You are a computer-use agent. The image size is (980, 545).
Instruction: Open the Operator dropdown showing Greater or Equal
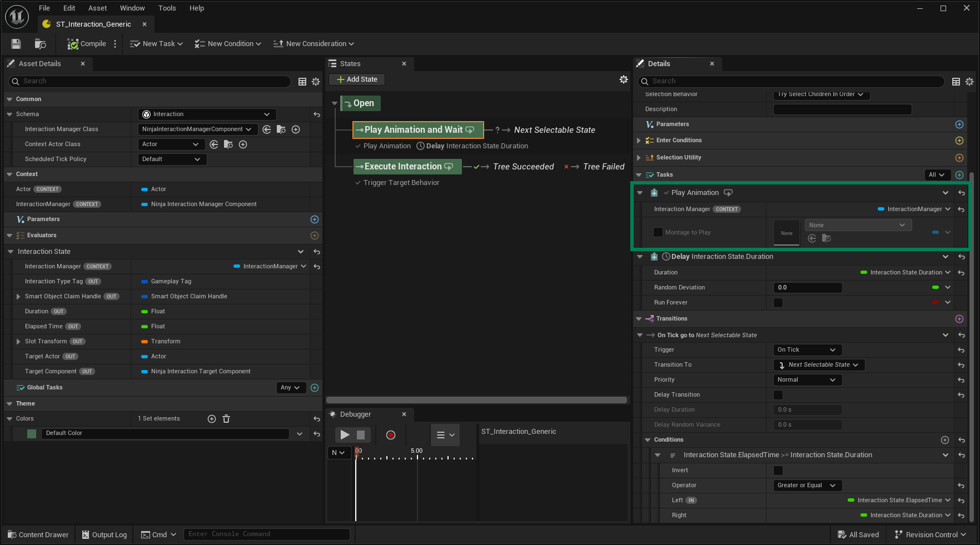point(806,485)
